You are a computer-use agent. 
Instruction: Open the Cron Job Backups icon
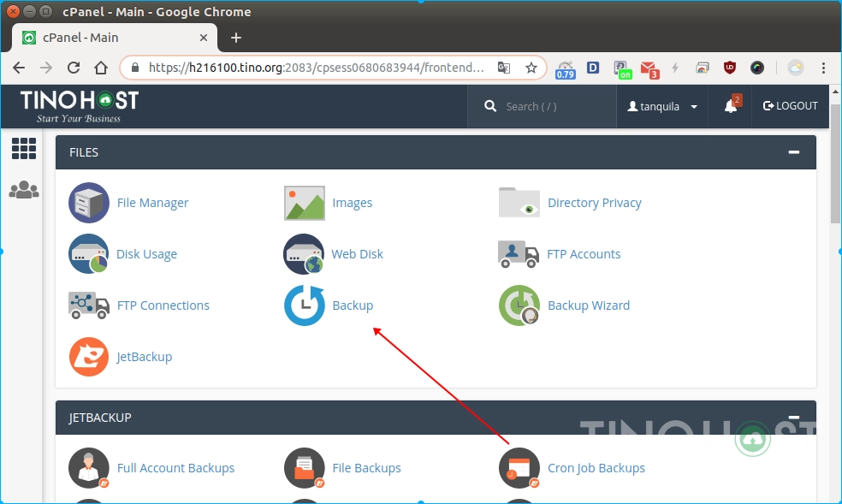(x=519, y=468)
